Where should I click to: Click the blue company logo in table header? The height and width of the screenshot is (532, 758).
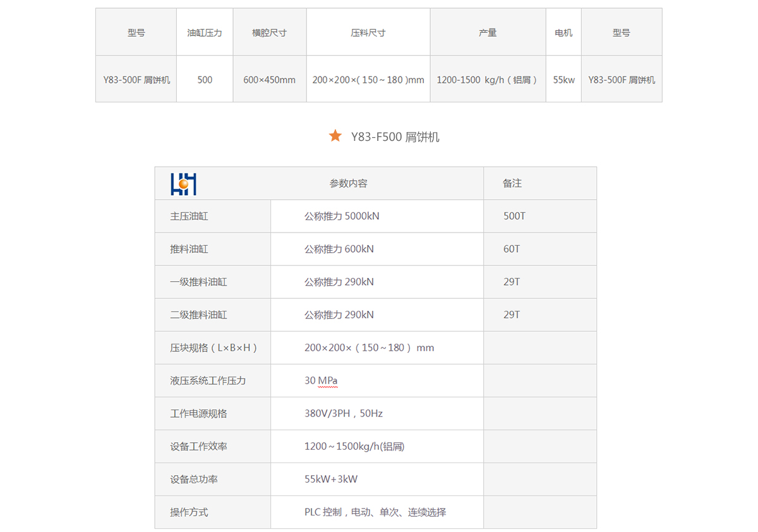point(183,183)
